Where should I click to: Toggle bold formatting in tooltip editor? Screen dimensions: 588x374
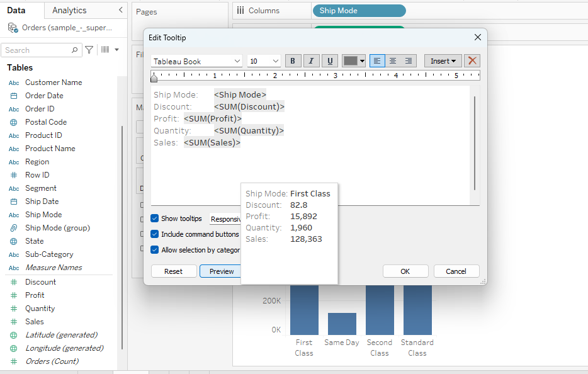pos(293,61)
